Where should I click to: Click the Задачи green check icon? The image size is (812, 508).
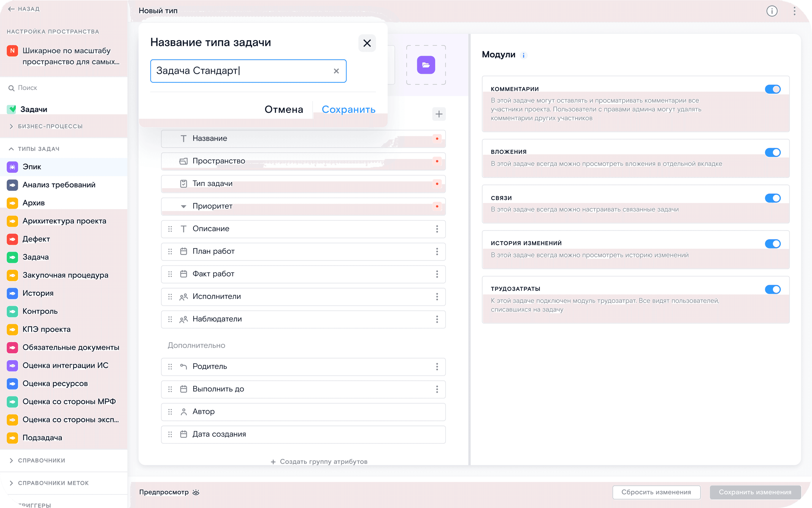[12, 109]
